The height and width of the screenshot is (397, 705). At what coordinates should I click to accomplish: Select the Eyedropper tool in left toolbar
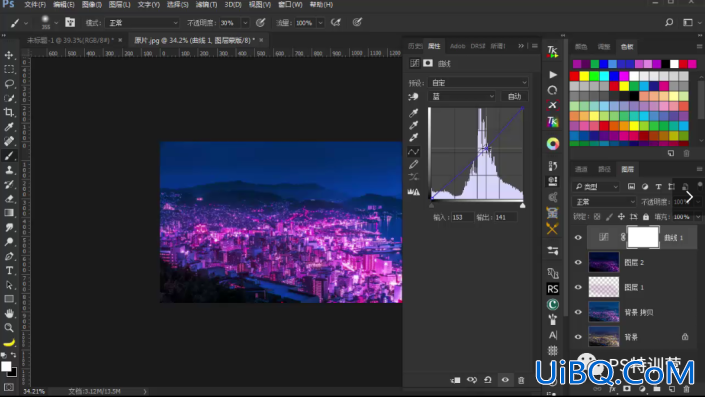pos(9,127)
